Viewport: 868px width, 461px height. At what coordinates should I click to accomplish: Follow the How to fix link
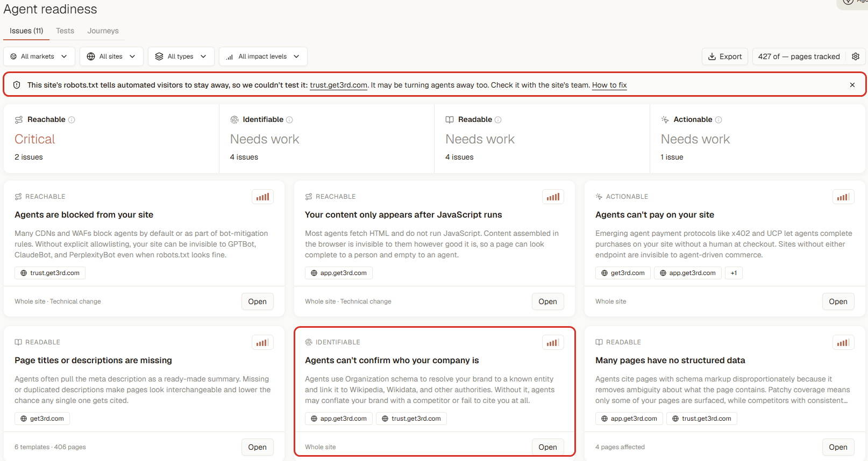(609, 85)
